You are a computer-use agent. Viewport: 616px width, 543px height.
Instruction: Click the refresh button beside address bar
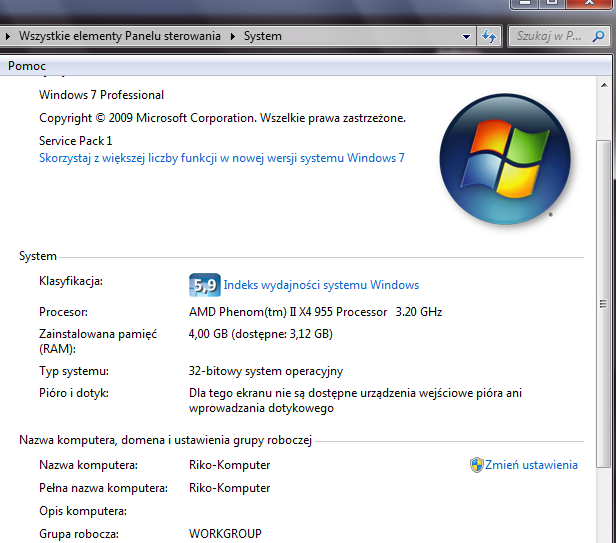pos(489,37)
